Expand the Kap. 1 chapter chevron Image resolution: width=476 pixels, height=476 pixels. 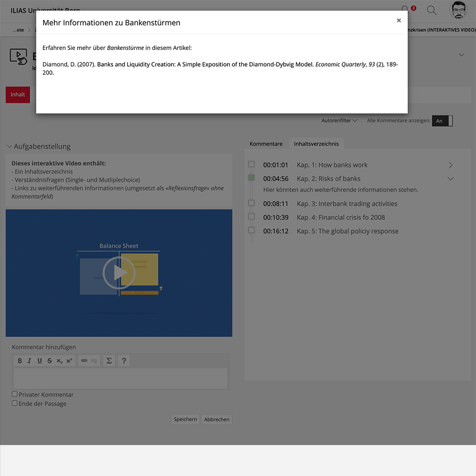[450, 165]
